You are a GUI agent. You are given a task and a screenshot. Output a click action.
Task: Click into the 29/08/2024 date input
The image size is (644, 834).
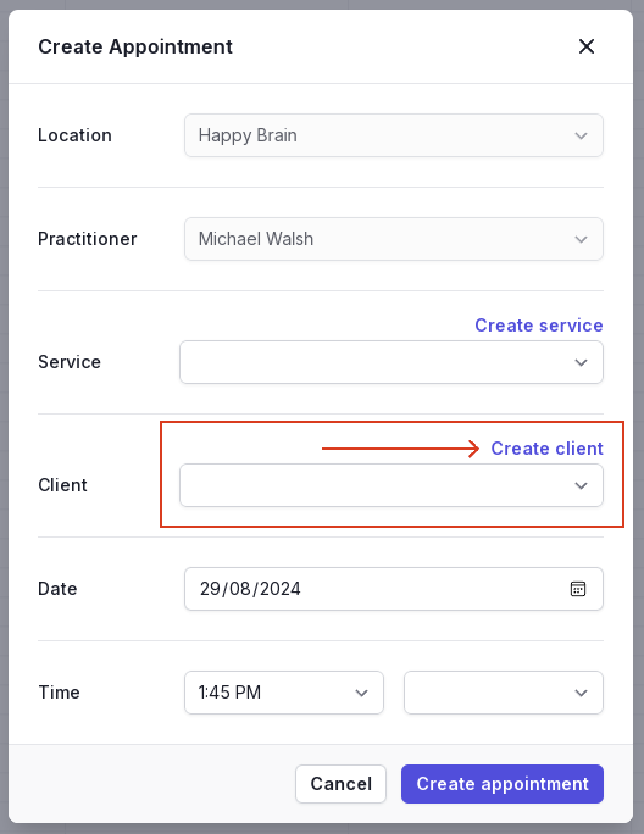394,589
